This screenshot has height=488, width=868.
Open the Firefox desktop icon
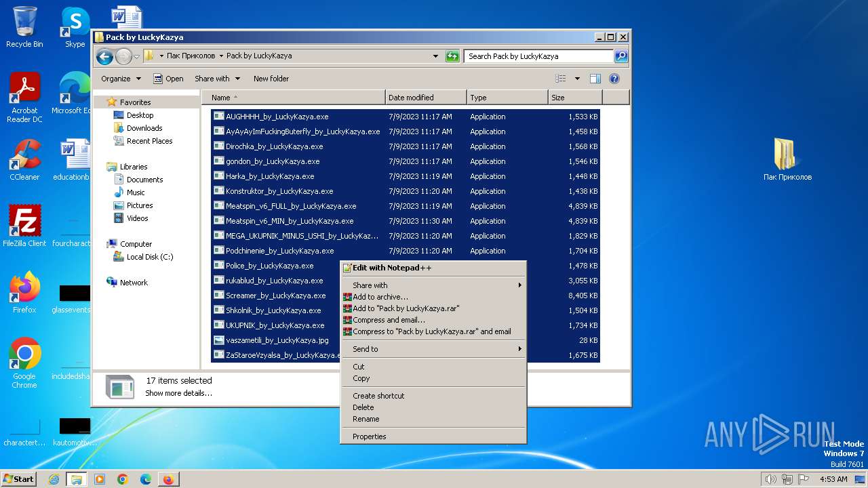[24, 292]
